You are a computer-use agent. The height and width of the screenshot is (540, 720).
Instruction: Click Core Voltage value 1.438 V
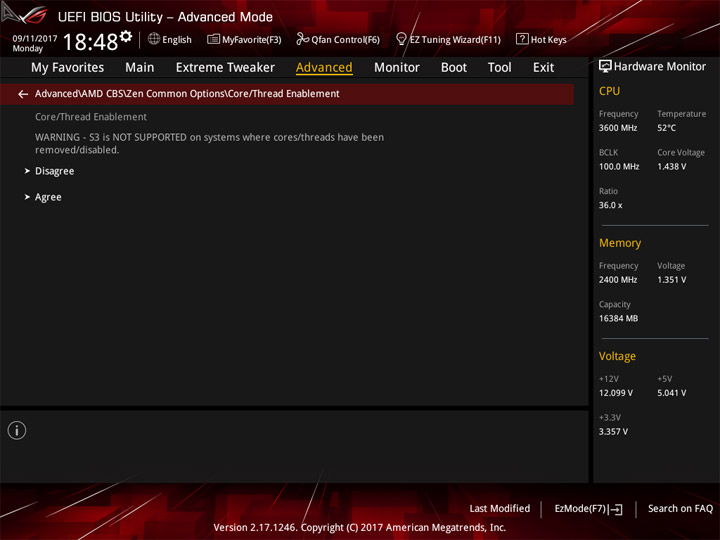672,167
